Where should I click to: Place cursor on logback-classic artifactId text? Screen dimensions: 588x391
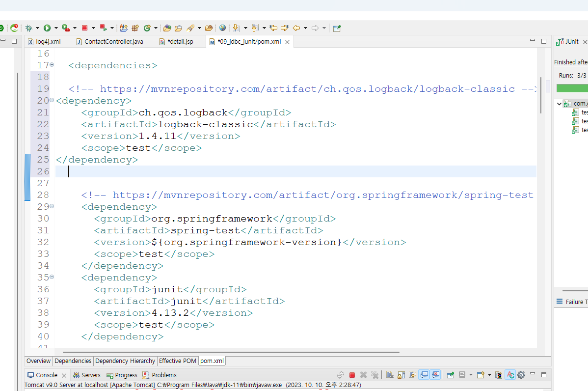tap(206, 124)
